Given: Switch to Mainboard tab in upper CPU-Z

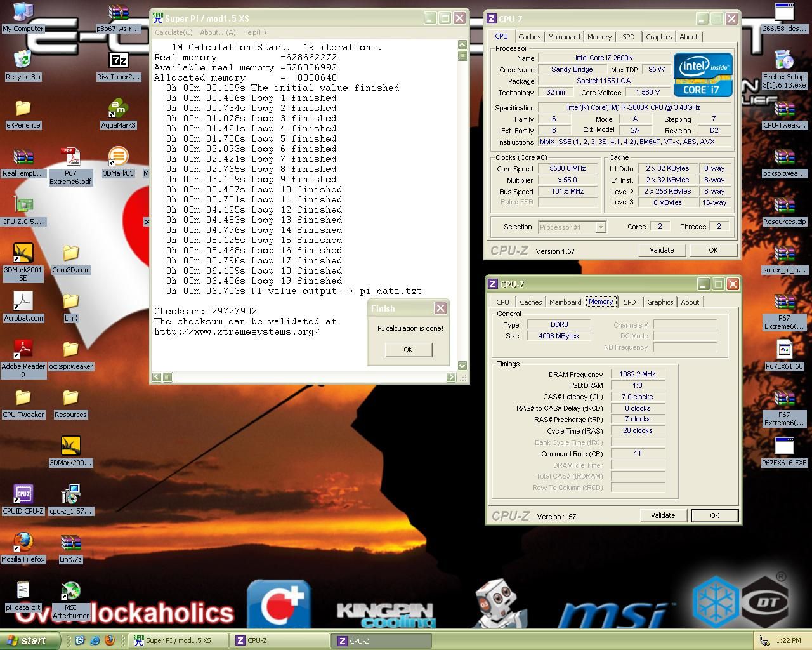Looking at the screenshot, I should pyautogui.click(x=564, y=37).
